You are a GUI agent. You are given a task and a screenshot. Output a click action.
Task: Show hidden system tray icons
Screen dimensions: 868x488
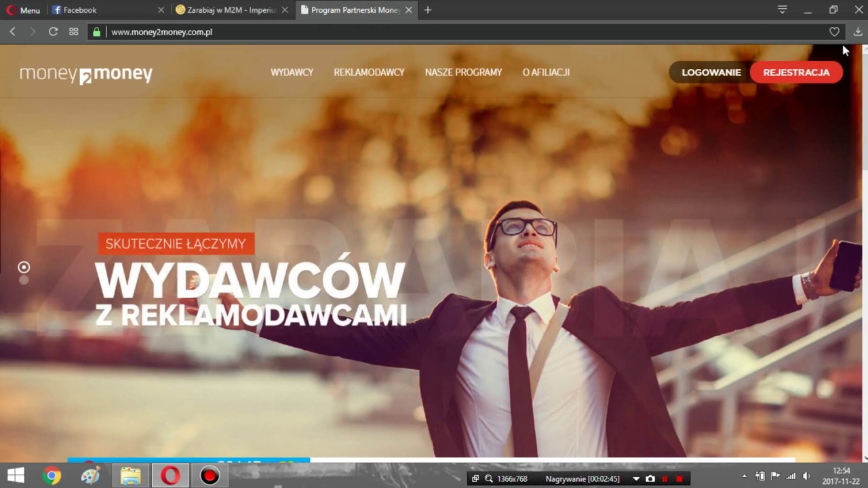coord(744,476)
